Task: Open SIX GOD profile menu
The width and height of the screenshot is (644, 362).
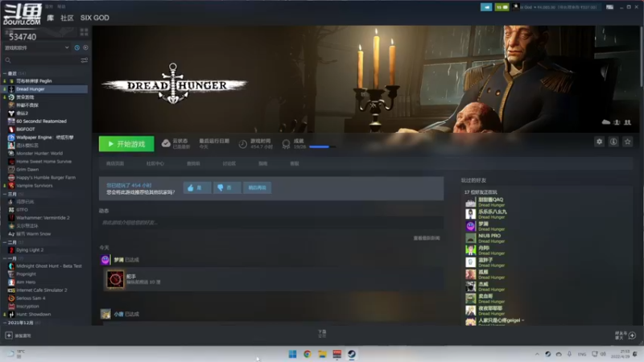Action: tap(95, 18)
